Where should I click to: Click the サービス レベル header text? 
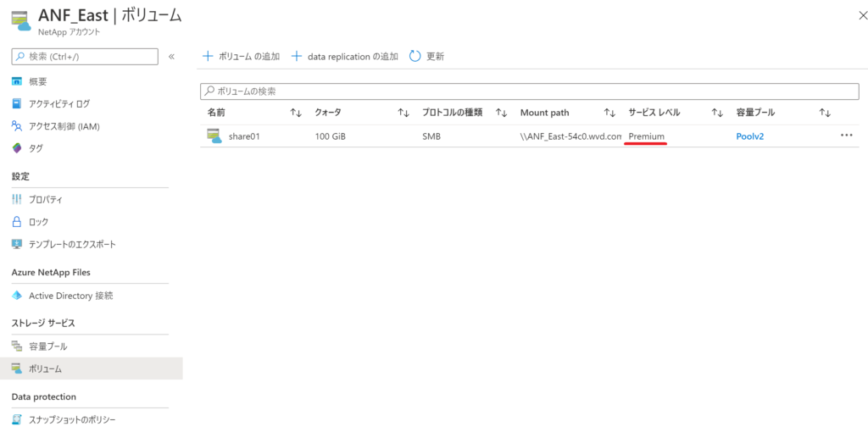654,113
